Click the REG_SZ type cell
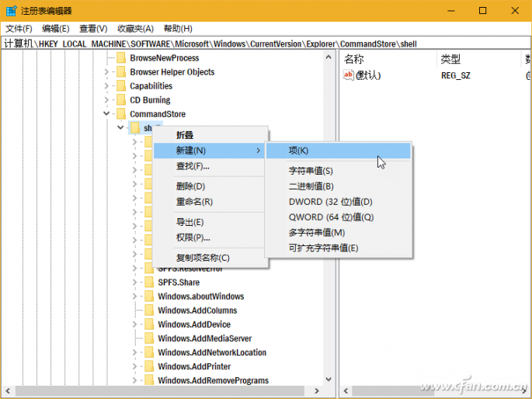Viewport: 532px width, 399px height. pos(456,75)
